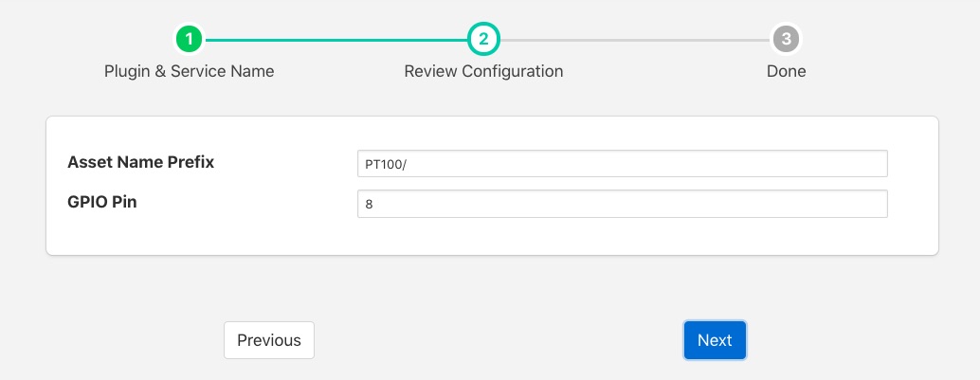The width and height of the screenshot is (980, 380).
Task: Click the step 2 circle indicator
Action: (x=483, y=40)
